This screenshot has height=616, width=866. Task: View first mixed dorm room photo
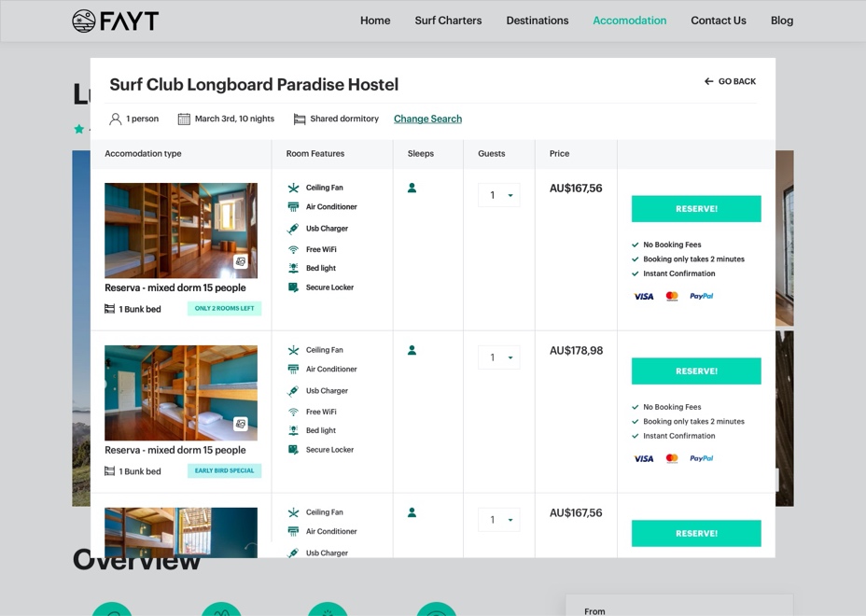pos(181,231)
